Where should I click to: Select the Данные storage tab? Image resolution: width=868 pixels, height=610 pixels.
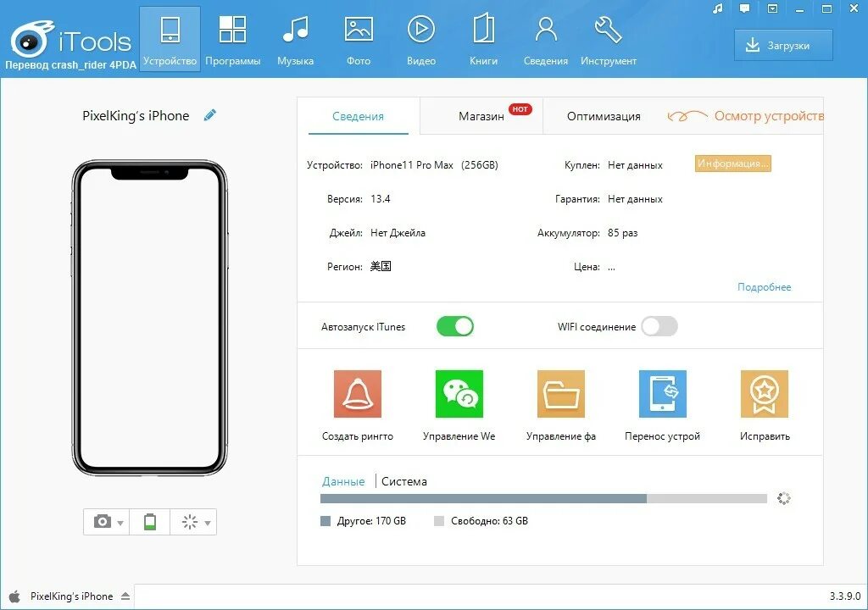(343, 481)
